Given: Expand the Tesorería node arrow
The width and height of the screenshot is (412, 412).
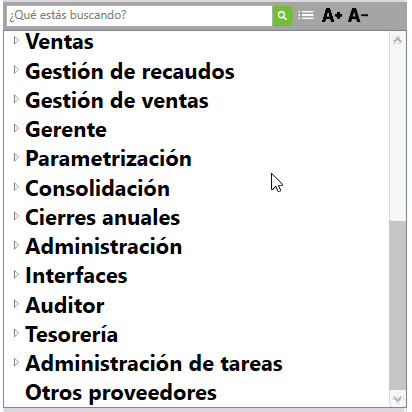Looking at the screenshot, I should click(16, 333).
